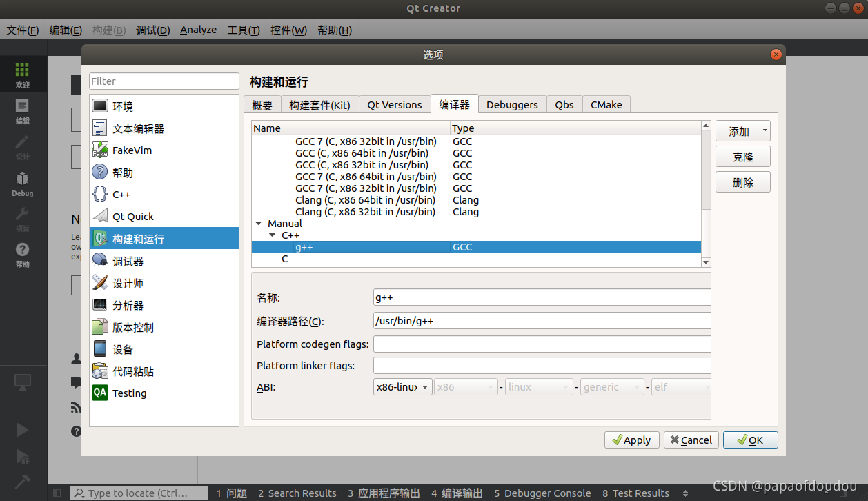Image resolution: width=868 pixels, height=501 pixels.
Task: Click the Build hammer icon
Action: (x=22, y=480)
